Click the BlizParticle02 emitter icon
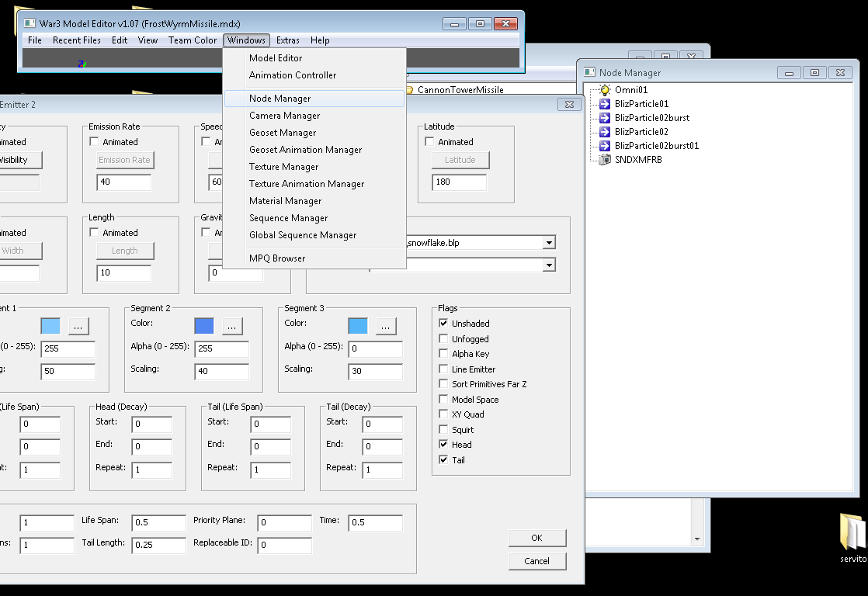868x596 pixels. tap(605, 132)
